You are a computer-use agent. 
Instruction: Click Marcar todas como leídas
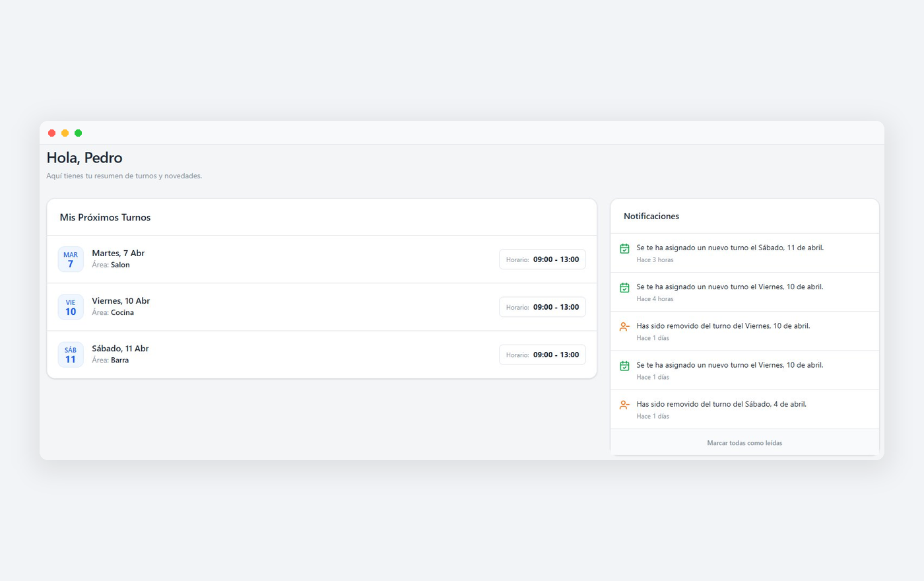(744, 442)
